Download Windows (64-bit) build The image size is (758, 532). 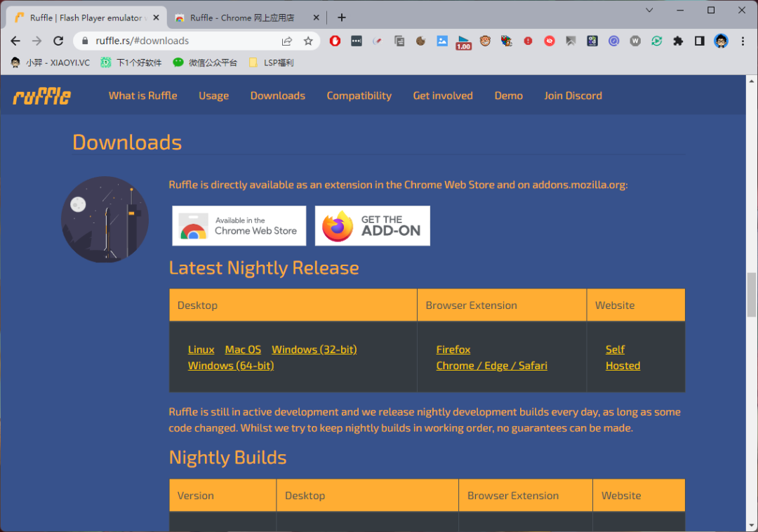[x=231, y=366]
